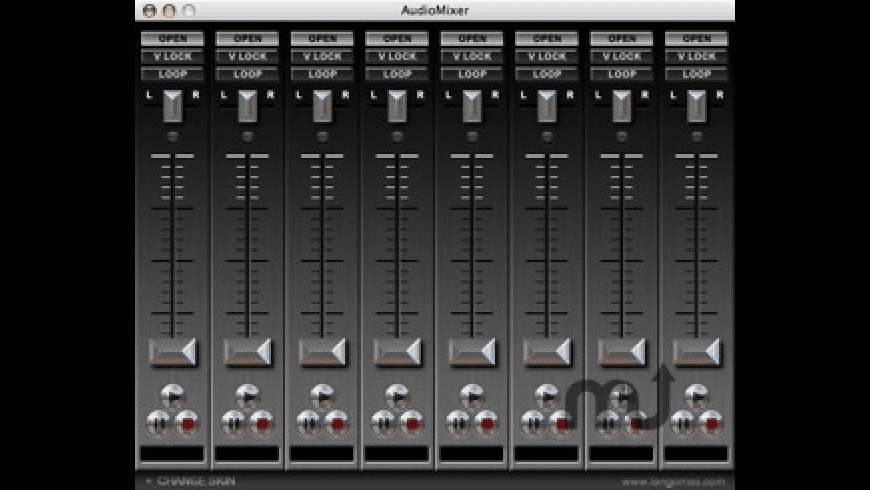Play channel 4 audio
This screenshot has height=490, width=870.
[397, 396]
